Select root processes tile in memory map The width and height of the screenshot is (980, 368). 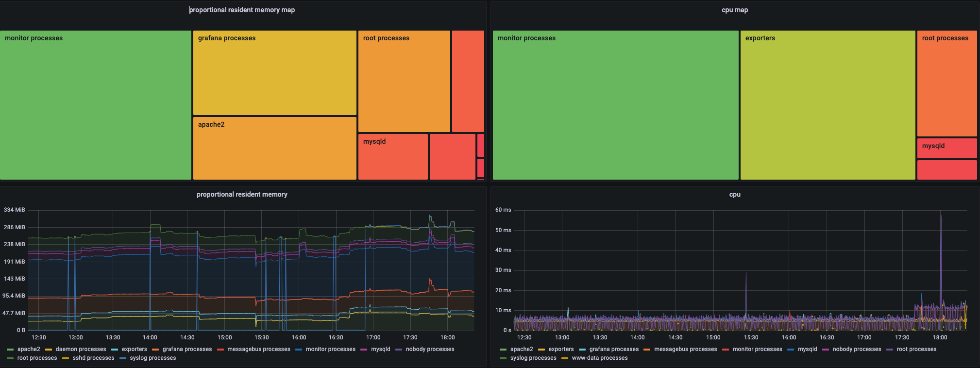point(404,81)
